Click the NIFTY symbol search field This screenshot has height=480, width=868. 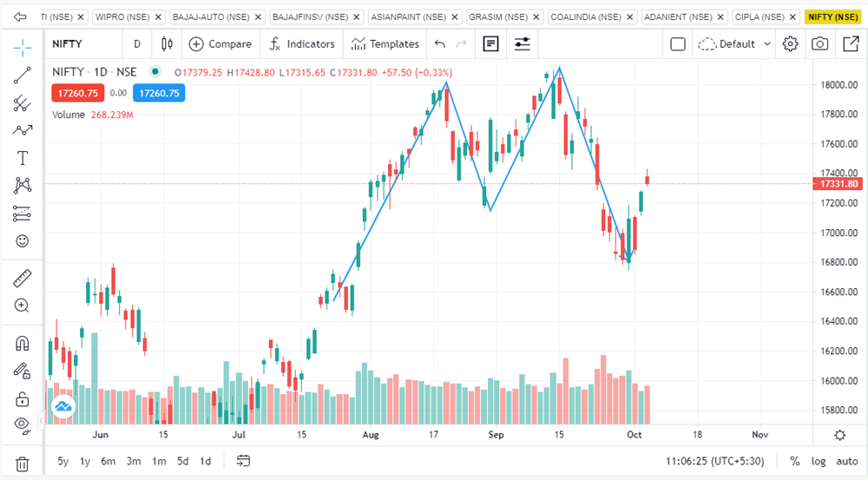click(83, 43)
